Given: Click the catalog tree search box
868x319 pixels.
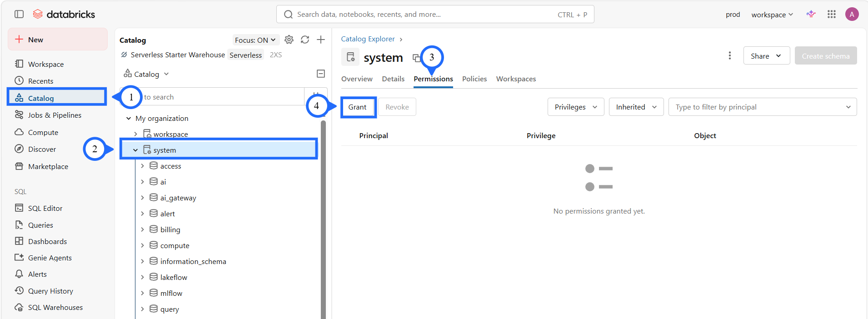Looking at the screenshot, I should tap(212, 97).
